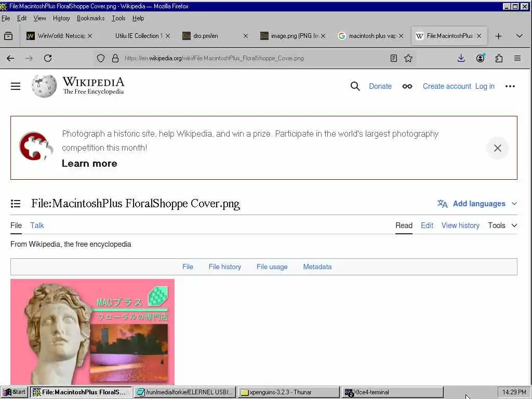Viewport: 532px width, 399px height.
Task: Close the current File:MacintoshPlus tab
Action: [x=479, y=36]
